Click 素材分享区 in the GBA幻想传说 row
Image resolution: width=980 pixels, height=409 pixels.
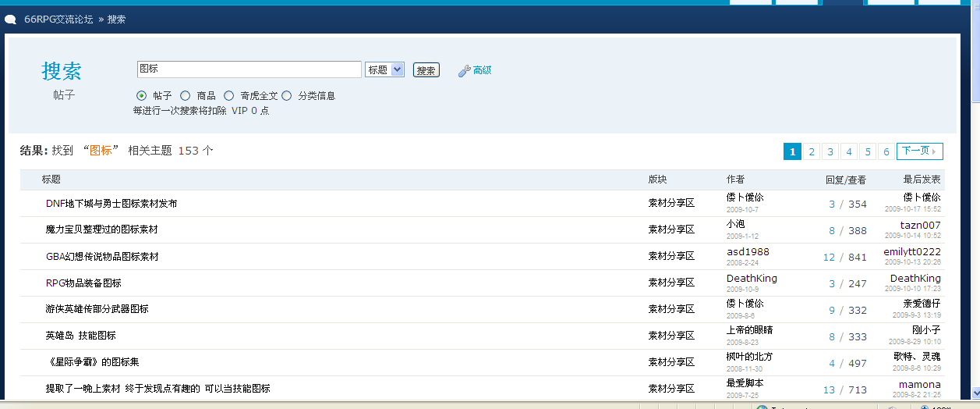tap(671, 257)
